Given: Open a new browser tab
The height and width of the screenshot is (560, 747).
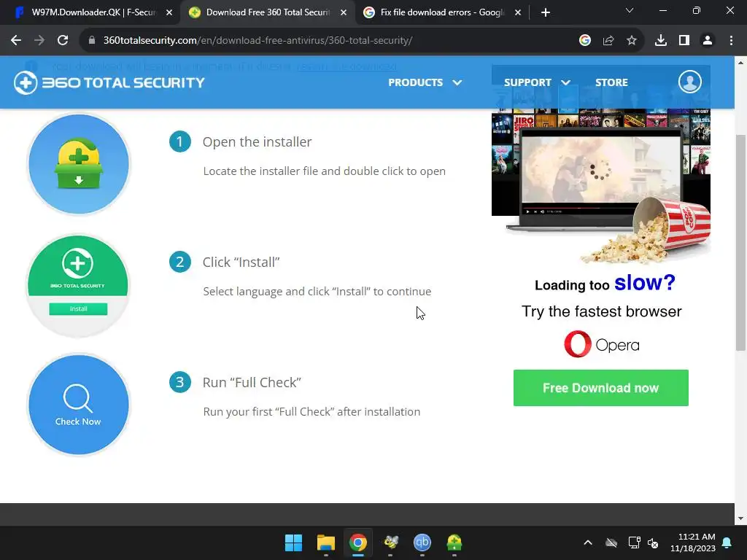Looking at the screenshot, I should tap(546, 12).
